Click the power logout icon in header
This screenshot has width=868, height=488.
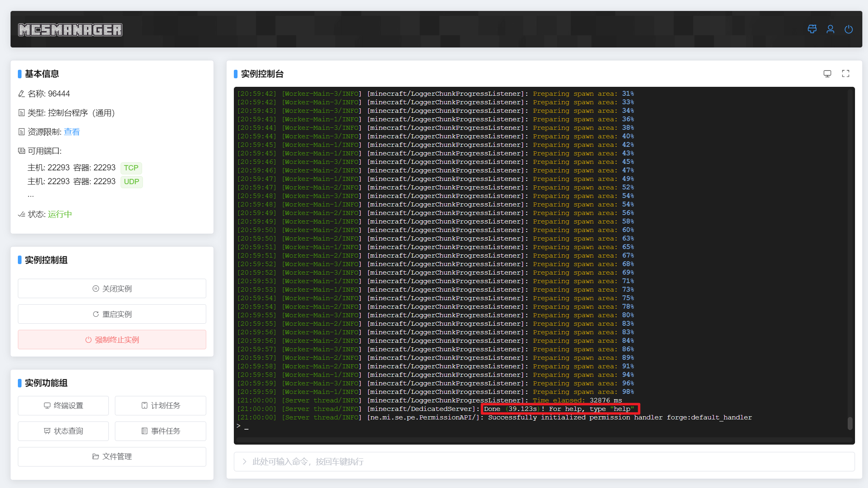pos(849,29)
